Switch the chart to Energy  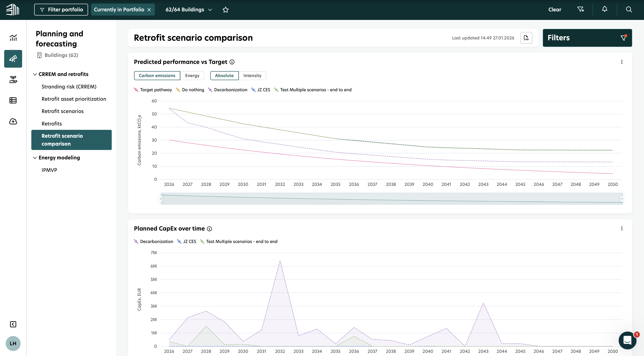pos(192,76)
